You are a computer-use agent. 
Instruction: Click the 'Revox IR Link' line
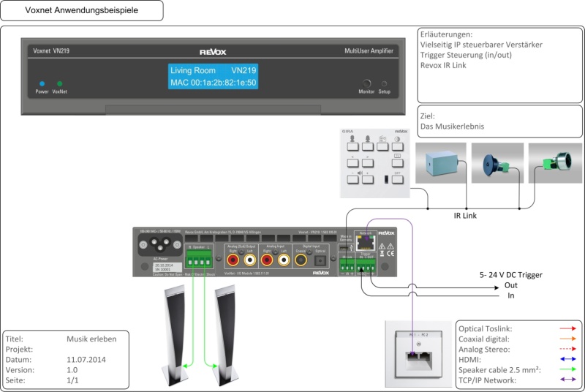pyautogui.click(x=443, y=65)
